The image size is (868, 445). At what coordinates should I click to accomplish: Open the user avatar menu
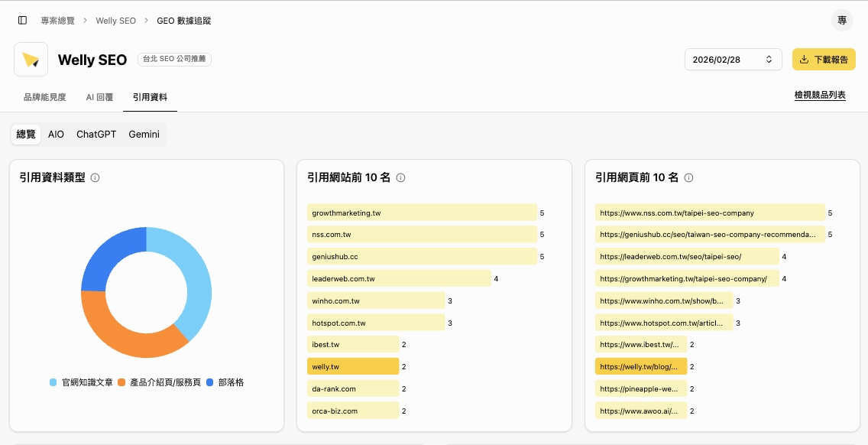pos(841,21)
